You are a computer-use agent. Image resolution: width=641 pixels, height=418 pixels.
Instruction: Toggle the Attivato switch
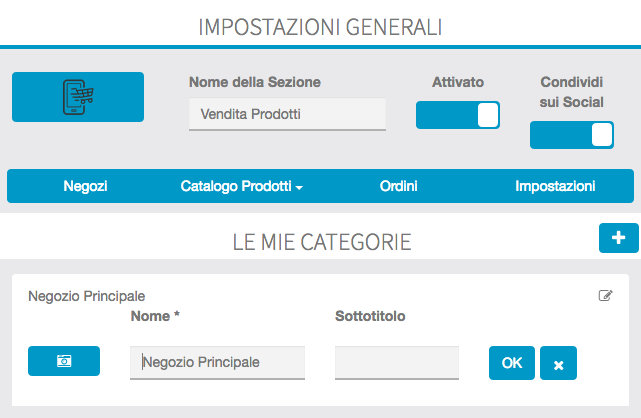(x=458, y=115)
